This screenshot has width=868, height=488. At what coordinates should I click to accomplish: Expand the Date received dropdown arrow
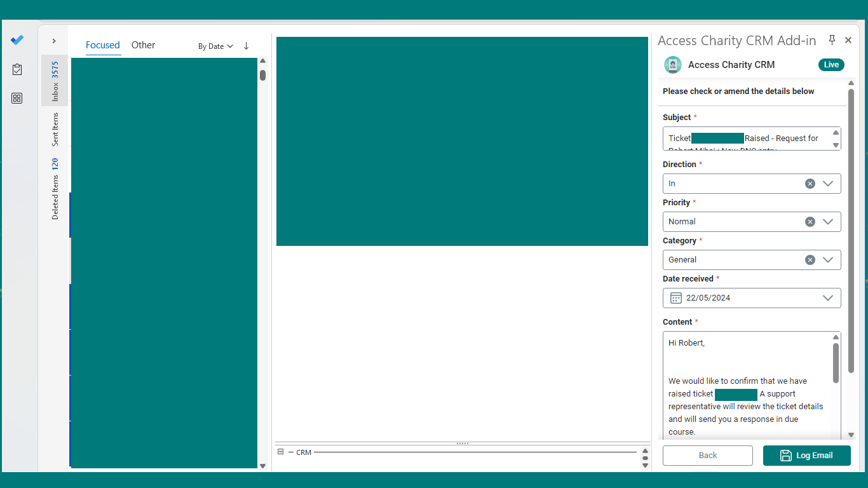pyautogui.click(x=828, y=298)
